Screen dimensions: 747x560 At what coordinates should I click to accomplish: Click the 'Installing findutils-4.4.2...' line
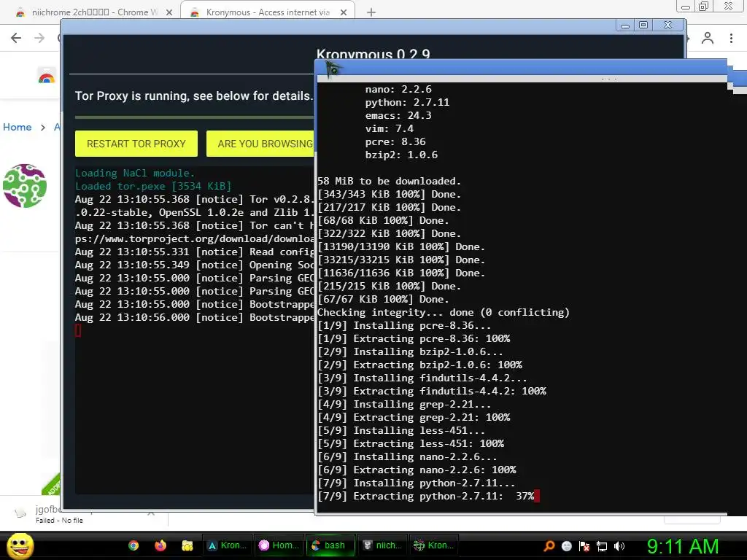[x=422, y=378]
